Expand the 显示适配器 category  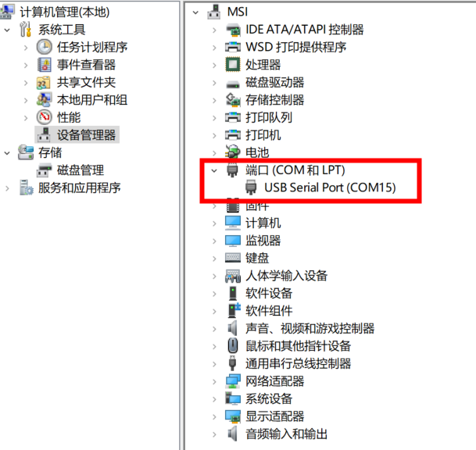click(214, 416)
